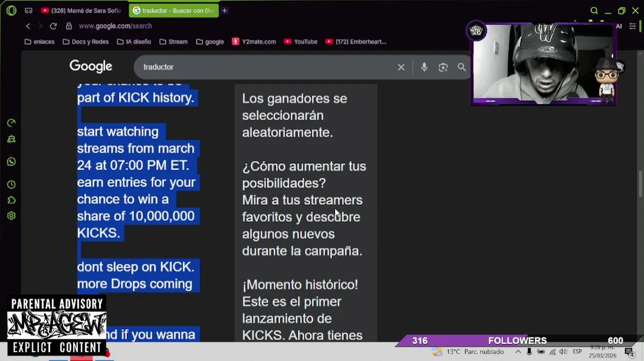Viewport: 644px width, 361px height.
Task: Open Windows notification center icon
Action: tap(629, 352)
